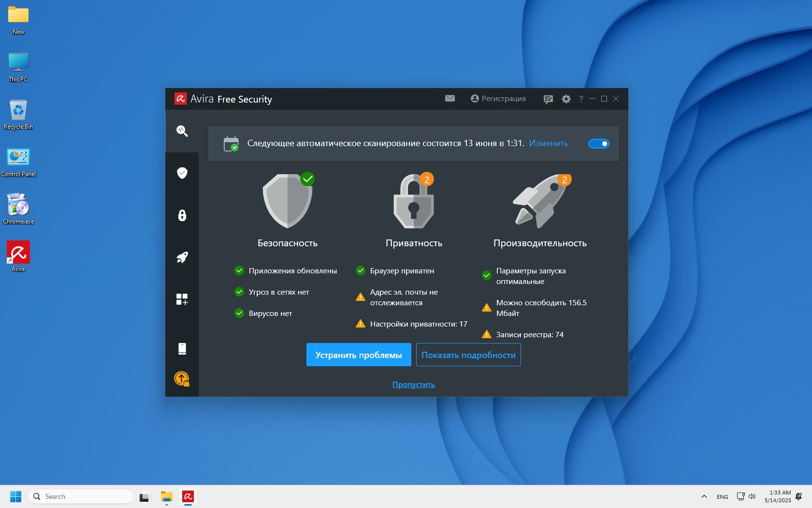Open the add apps grid sidebar icon
This screenshot has height=508, width=812.
click(182, 299)
